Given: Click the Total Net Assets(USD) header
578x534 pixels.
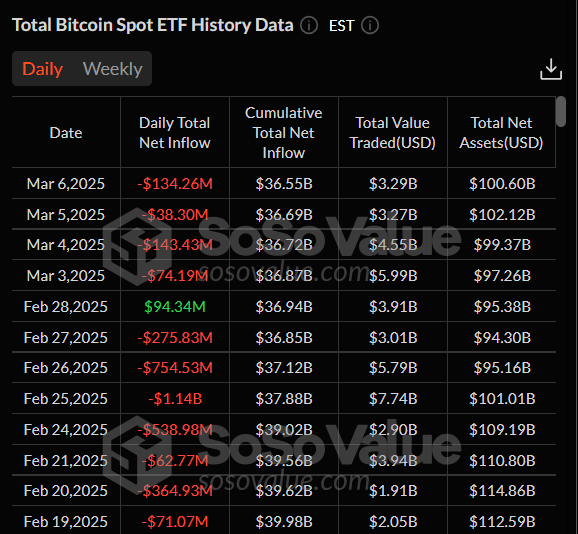Looking at the screenshot, I should pyautogui.click(x=501, y=133).
